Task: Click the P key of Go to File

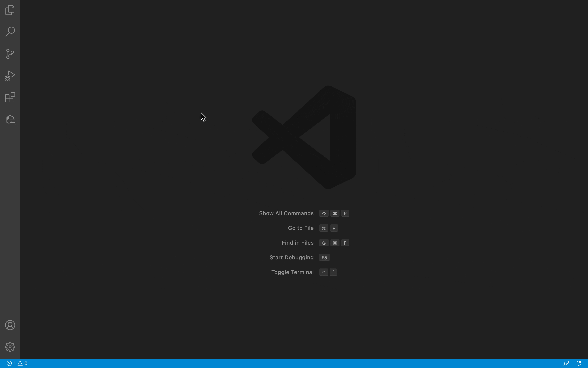Action: point(334,228)
